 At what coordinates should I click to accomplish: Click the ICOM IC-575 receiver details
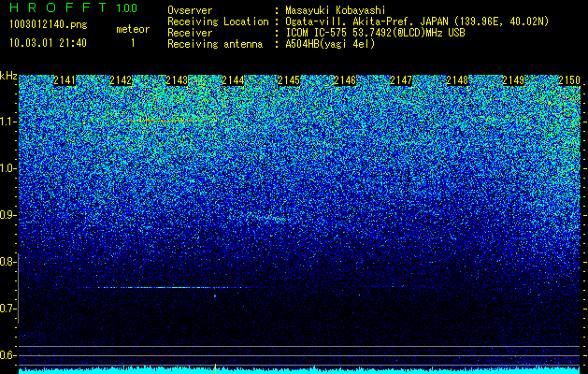pos(376,33)
